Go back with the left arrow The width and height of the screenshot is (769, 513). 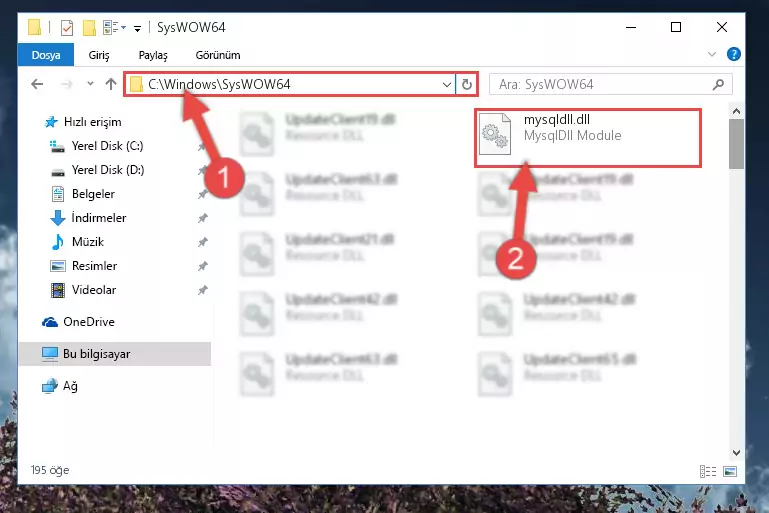click(37, 84)
